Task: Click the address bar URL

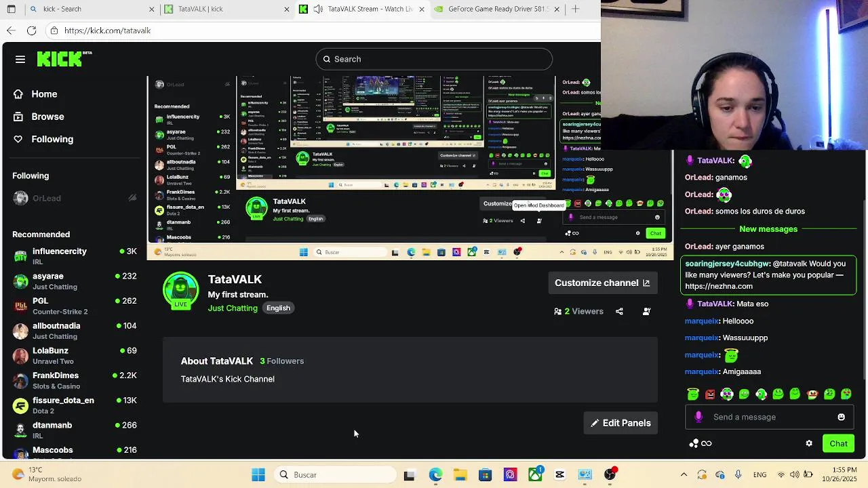Action: tap(107, 30)
